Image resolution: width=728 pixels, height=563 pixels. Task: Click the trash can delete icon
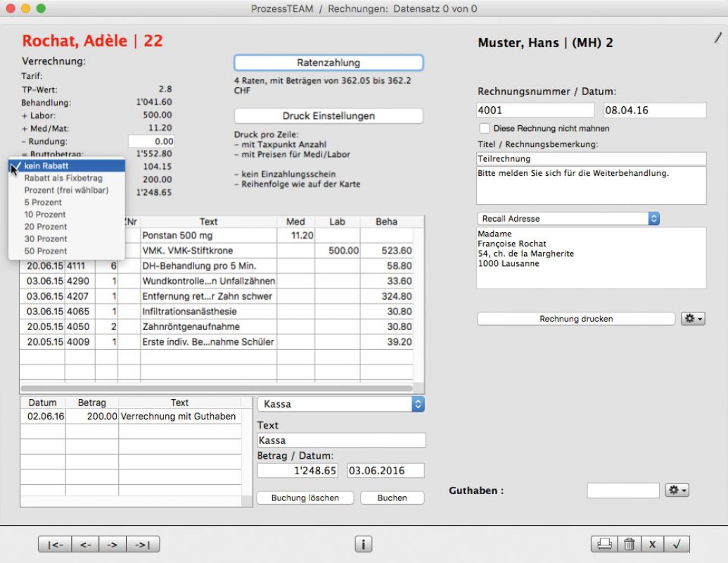pos(629,543)
